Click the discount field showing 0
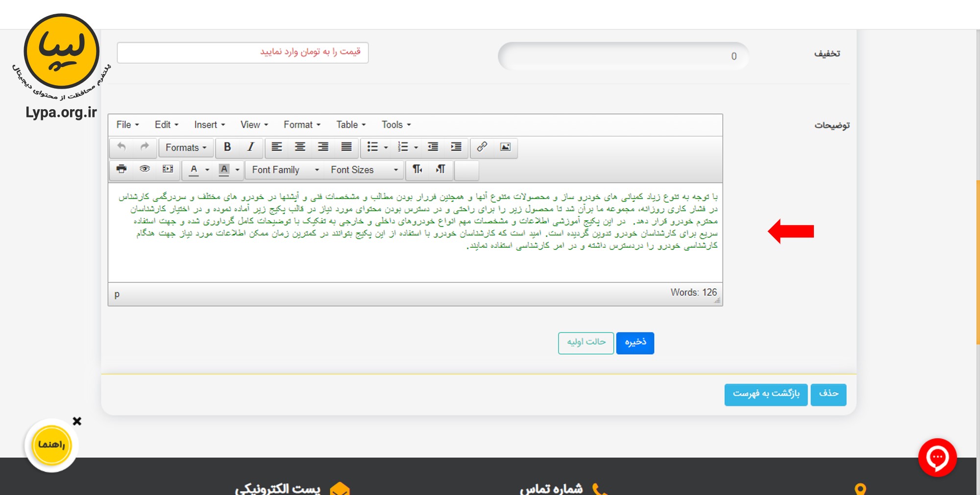The height and width of the screenshot is (495, 980). tap(623, 56)
